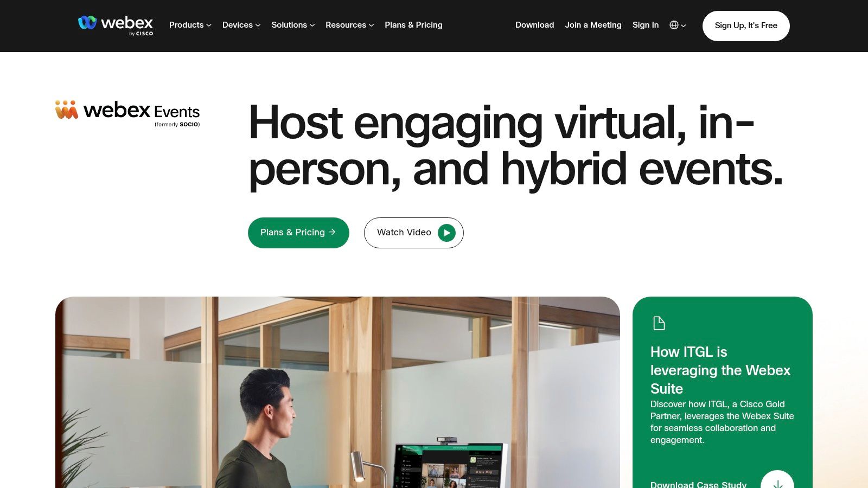Play video via green play icon
868x488 pixels.
click(446, 233)
